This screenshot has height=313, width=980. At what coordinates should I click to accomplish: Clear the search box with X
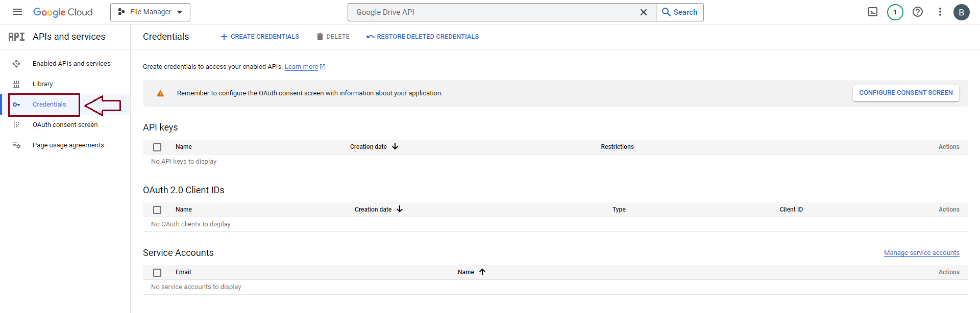click(x=644, y=12)
